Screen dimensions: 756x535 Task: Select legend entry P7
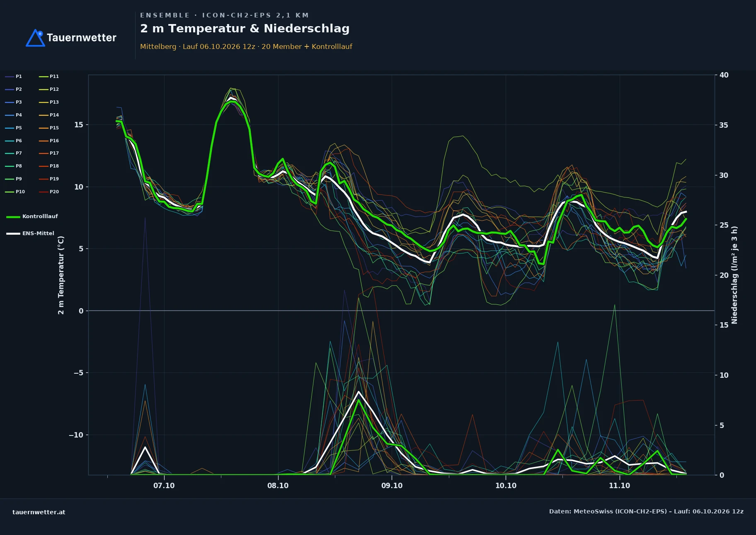tap(13, 153)
